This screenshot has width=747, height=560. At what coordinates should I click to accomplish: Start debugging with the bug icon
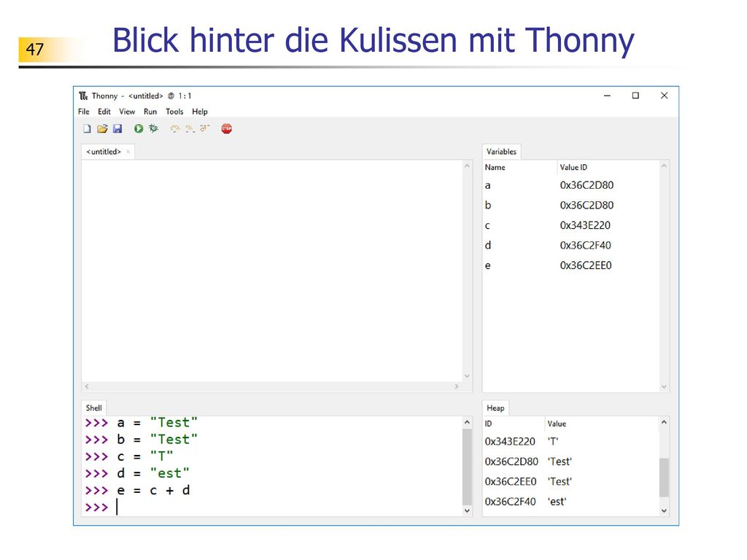click(153, 128)
